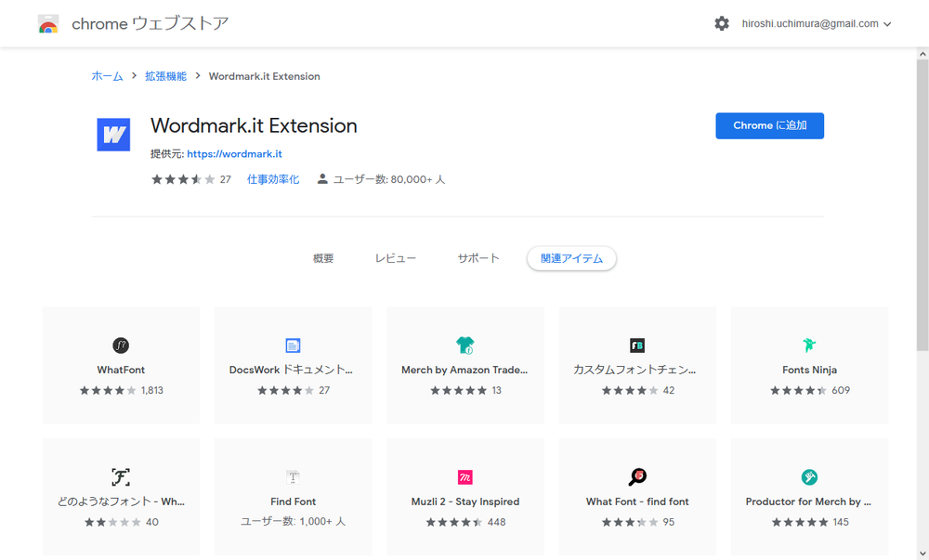Click the scrollbar down arrow
Screen dimensions: 929x560
pos(922,554)
